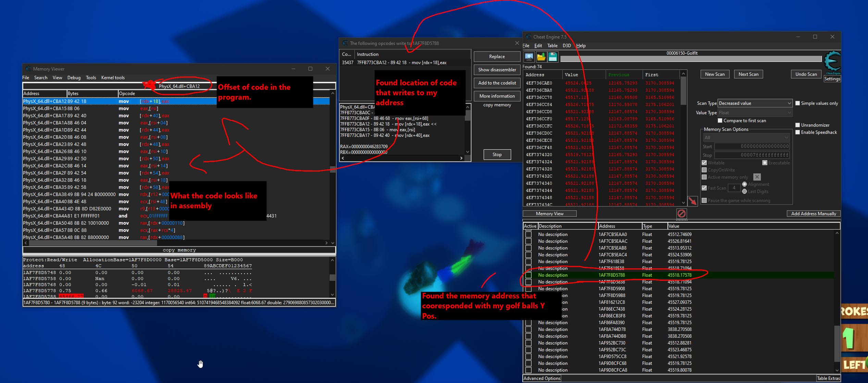Maximize the Memory Viewer window
The width and height of the screenshot is (868, 383).
tap(310, 69)
